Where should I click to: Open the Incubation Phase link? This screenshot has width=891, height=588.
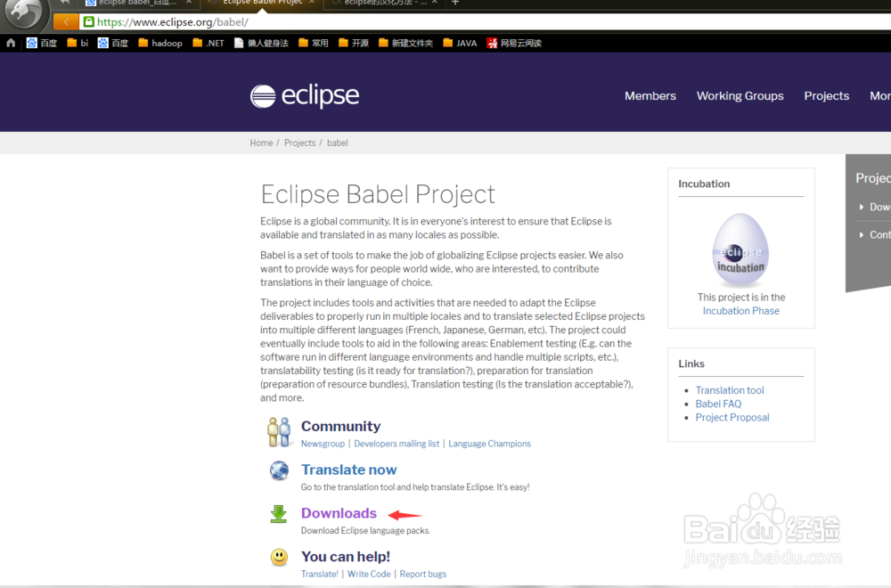[741, 311]
